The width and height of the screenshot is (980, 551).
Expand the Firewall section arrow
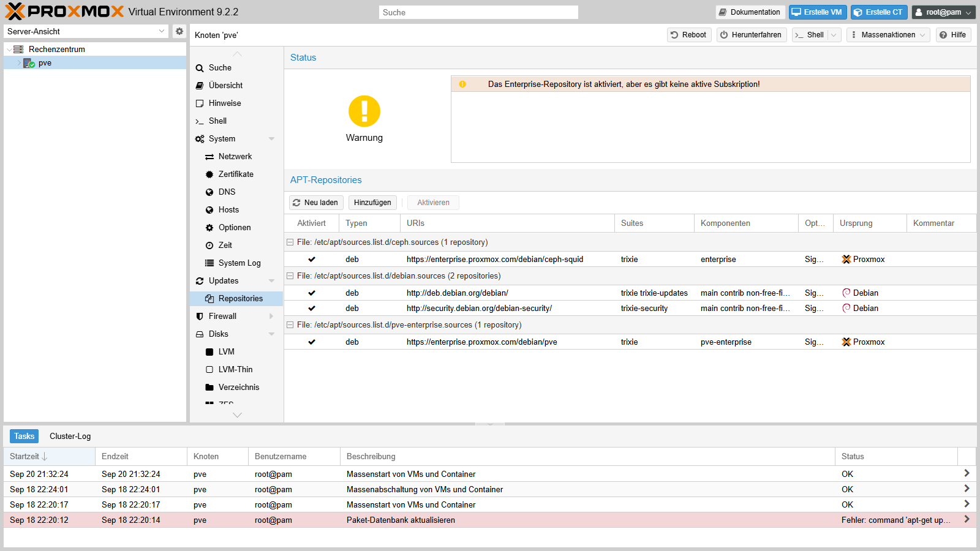[x=271, y=317]
